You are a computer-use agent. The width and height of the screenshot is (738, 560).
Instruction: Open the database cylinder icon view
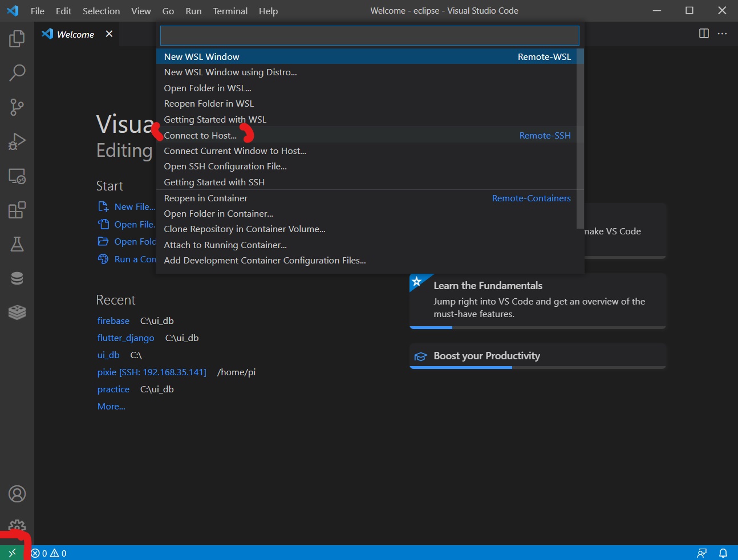(17, 278)
